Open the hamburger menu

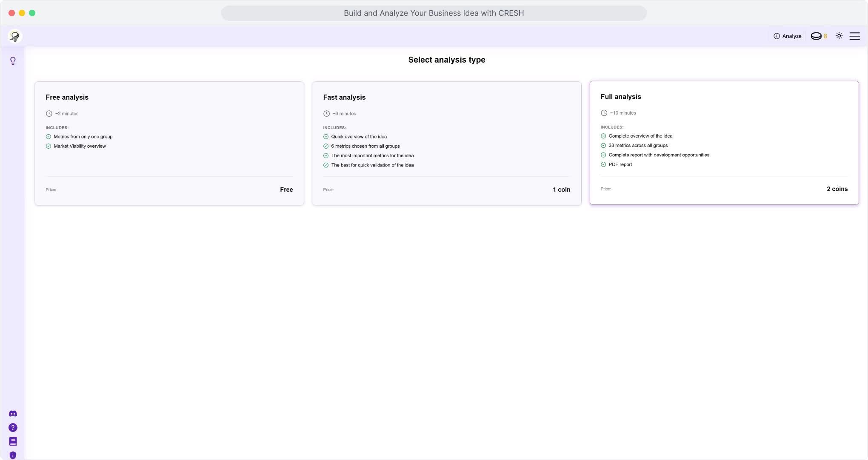click(x=854, y=36)
